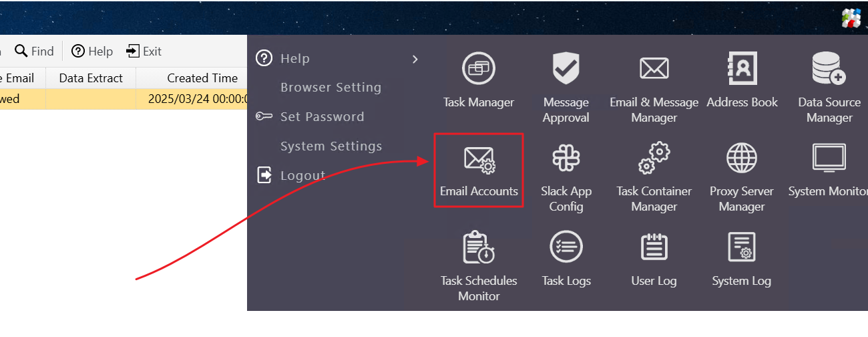Expand the Help submenu arrow
The width and height of the screenshot is (868, 337).
(415, 59)
